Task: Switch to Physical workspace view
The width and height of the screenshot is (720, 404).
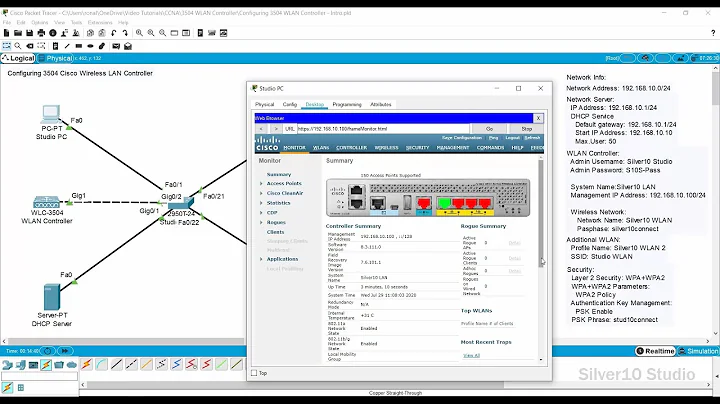Action: point(55,58)
